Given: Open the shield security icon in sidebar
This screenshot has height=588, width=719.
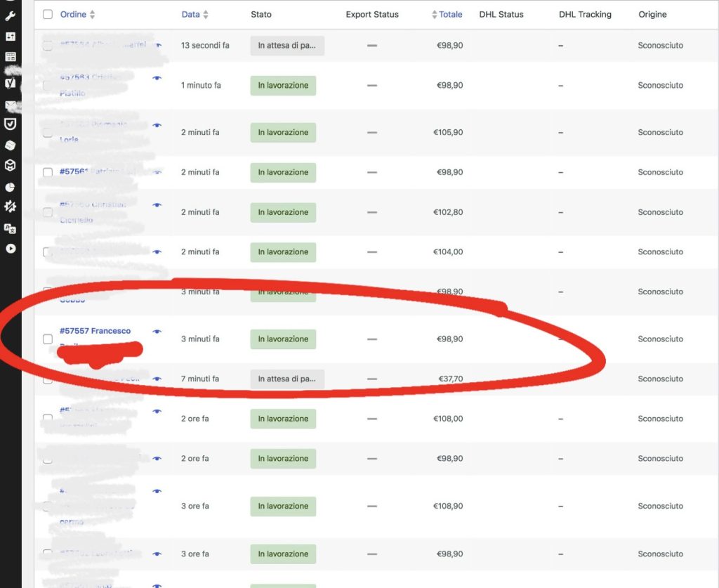Looking at the screenshot, I should tap(10, 124).
